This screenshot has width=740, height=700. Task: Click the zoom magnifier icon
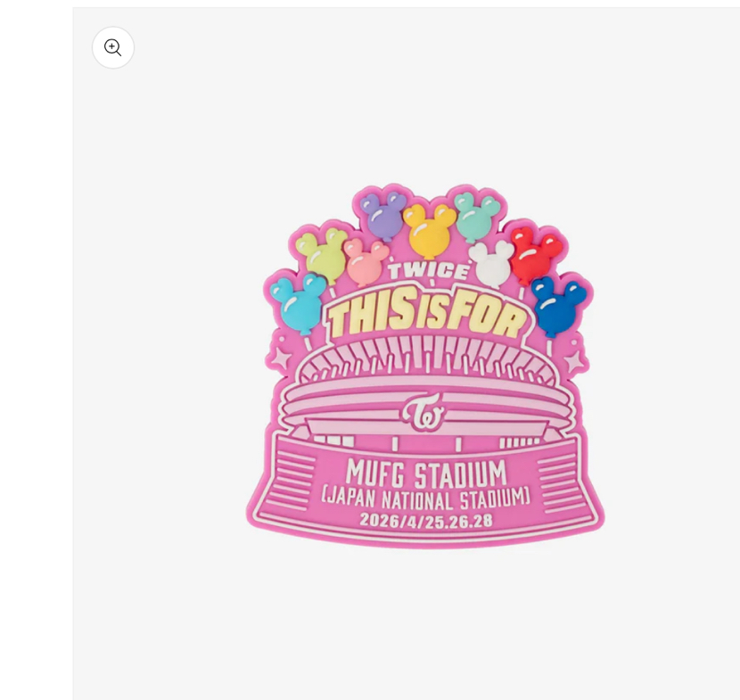[x=113, y=47]
